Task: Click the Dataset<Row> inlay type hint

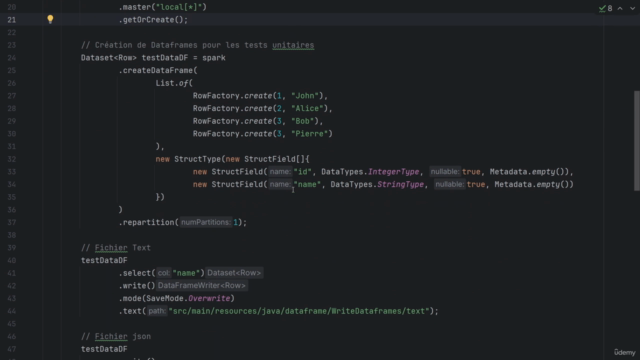Action: [234, 273]
